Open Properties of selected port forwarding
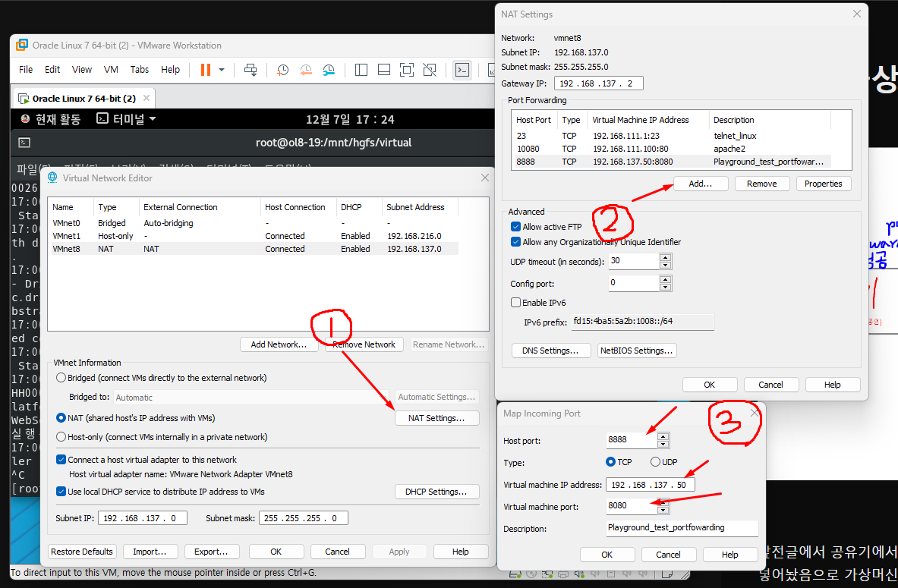898x588 pixels. coord(823,184)
